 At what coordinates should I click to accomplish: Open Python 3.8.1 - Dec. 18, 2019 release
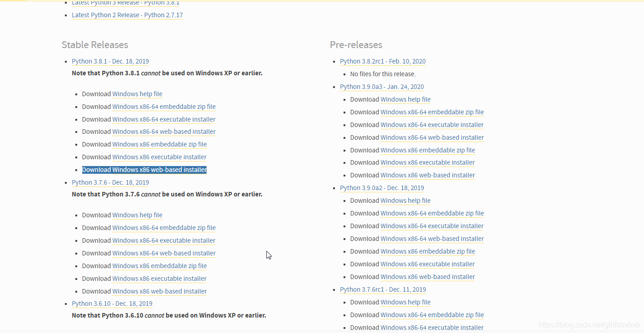[x=110, y=61]
